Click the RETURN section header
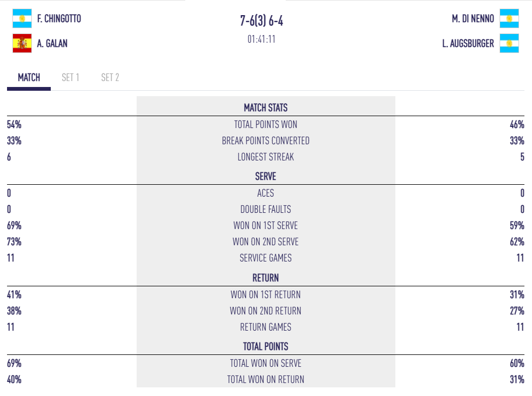The image size is (532, 396). (x=266, y=278)
